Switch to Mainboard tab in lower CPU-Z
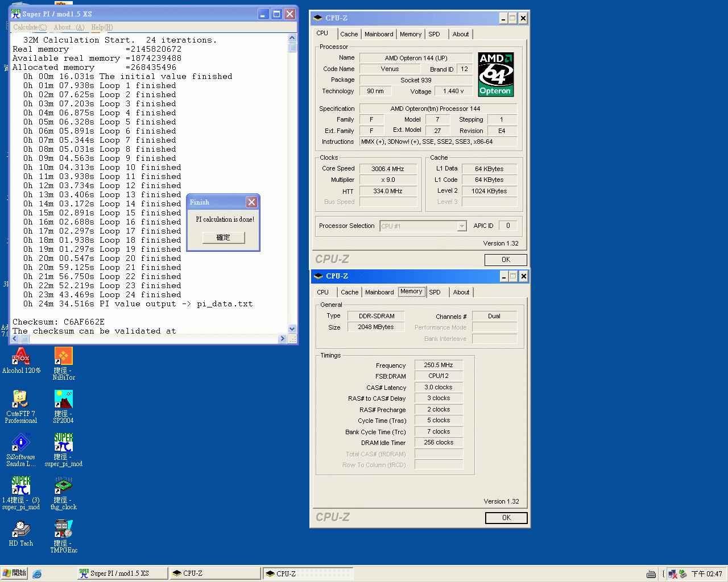 coord(379,292)
